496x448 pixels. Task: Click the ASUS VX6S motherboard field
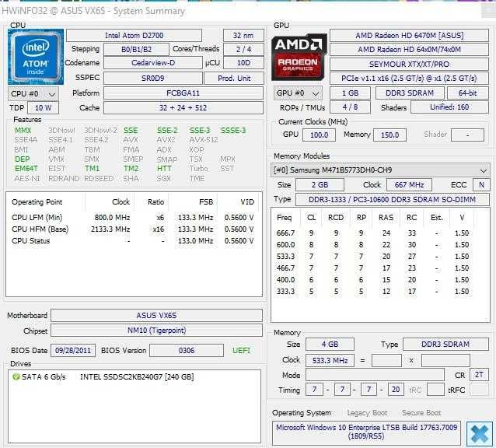[156, 316]
